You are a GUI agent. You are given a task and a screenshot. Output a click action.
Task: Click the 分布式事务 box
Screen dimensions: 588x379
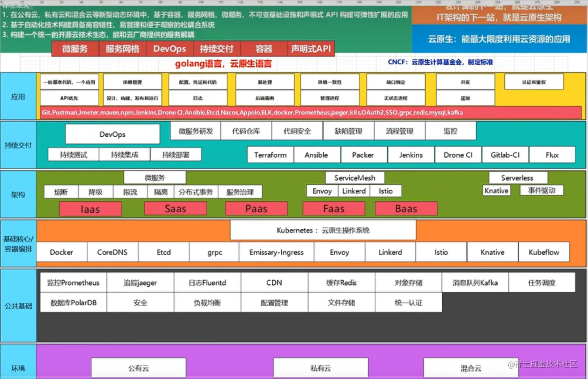pos(196,192)
